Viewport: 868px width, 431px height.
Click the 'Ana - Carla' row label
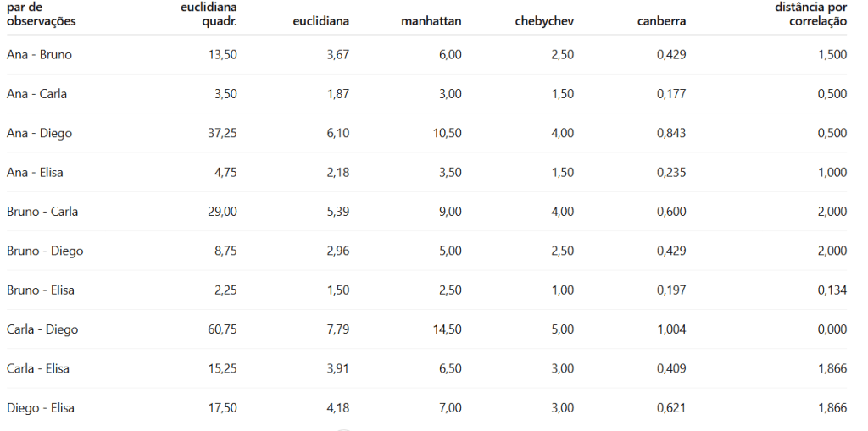(36, 94)
